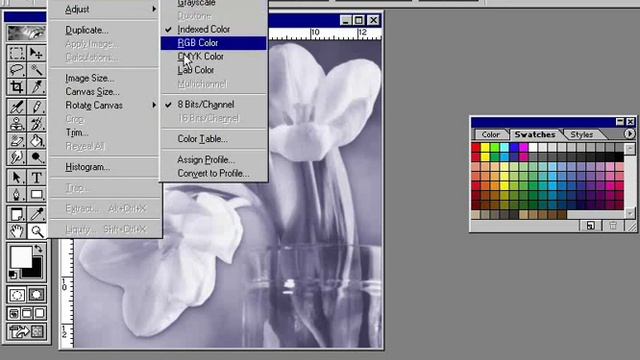Maximize the tulip document window

(358, 20)
